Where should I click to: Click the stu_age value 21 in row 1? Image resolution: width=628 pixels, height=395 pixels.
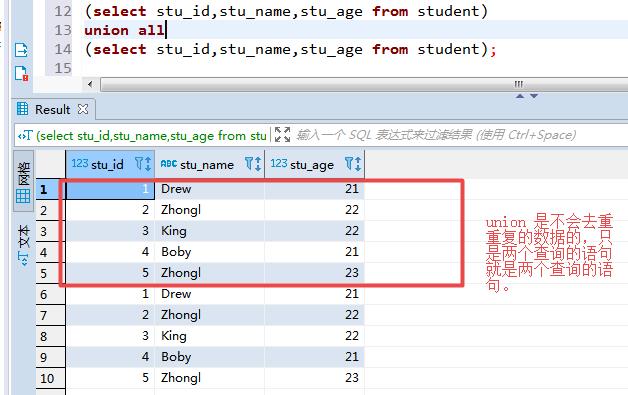click(315, 189)
